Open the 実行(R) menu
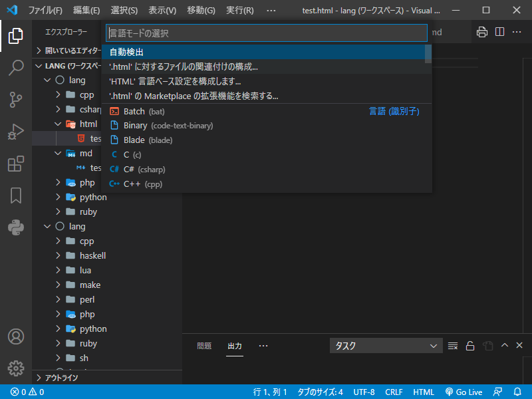The image size is (532, 399). pos(240,10)
